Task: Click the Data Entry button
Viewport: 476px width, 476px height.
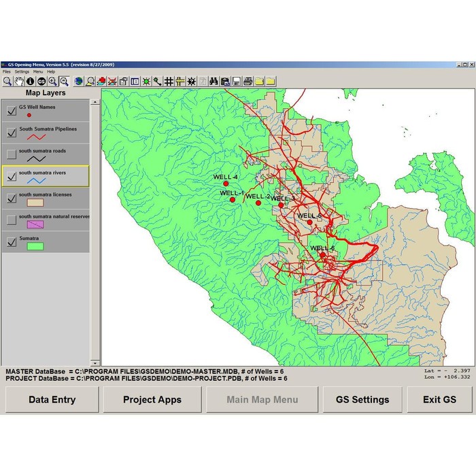Action: point(52,400)
